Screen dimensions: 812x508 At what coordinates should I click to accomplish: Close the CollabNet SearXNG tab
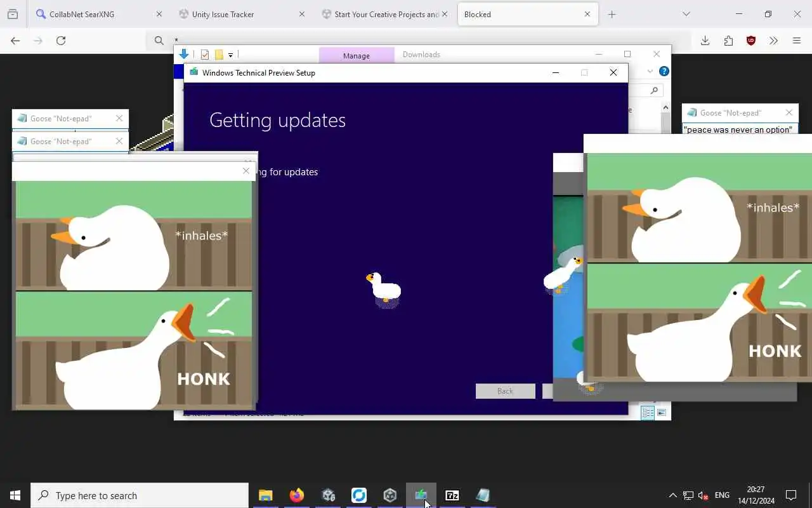(159, 14)
